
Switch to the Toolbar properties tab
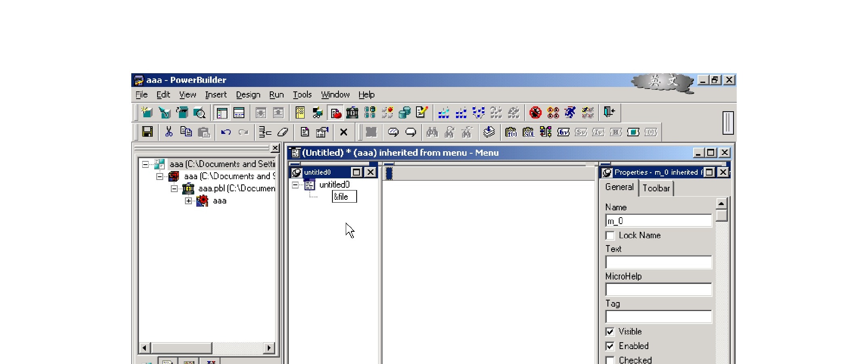(x=656, y=188)
